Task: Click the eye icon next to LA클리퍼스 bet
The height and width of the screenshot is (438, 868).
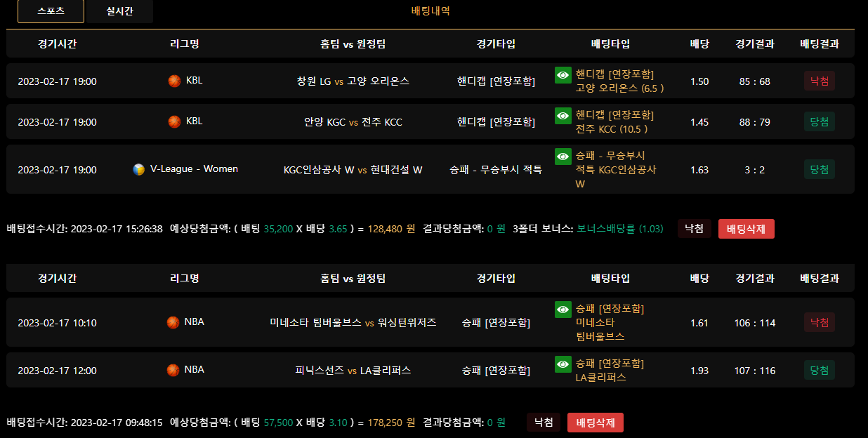Action: [563, 364]
